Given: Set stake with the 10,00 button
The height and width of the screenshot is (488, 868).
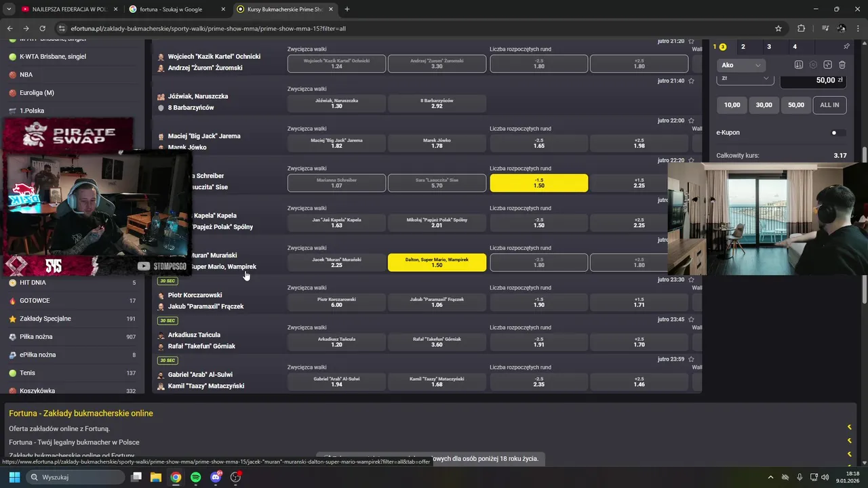Looking at the screenshot, I should click(732, 105).
